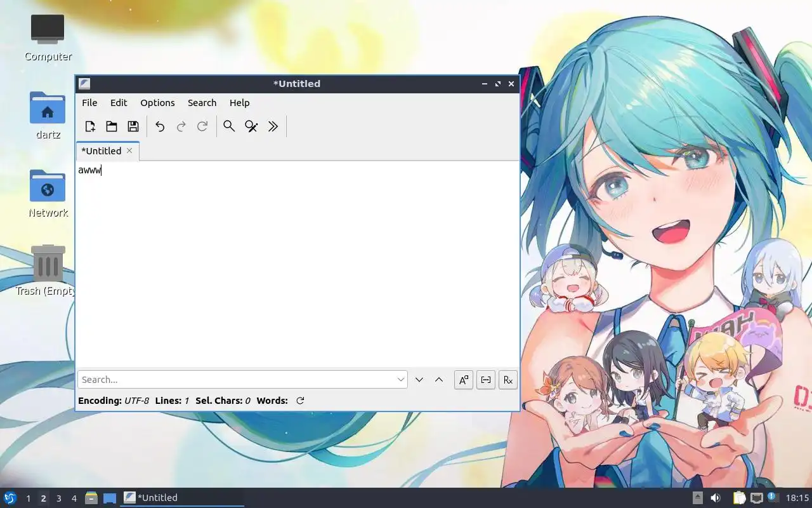Image resolution: width=812 pixels, height=508 pixels.
Task: Click the Sel. Chars: 0 status text
Action: [223, 401]
